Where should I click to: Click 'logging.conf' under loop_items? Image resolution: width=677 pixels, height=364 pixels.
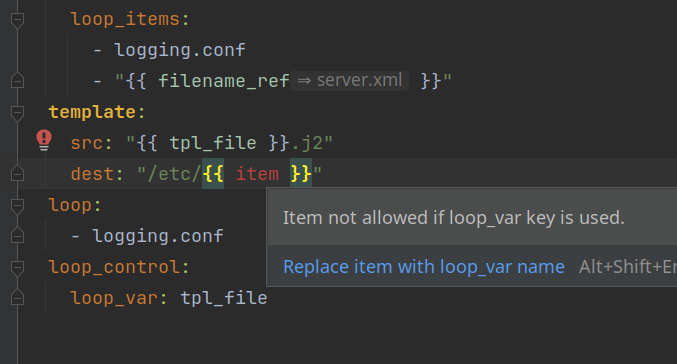click(x=180, y=50)
